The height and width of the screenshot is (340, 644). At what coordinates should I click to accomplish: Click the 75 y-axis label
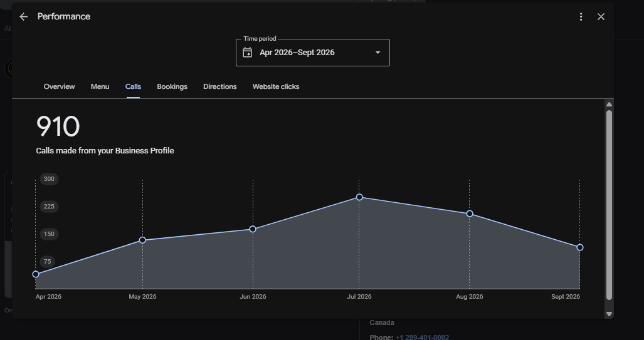click(47, 262)
